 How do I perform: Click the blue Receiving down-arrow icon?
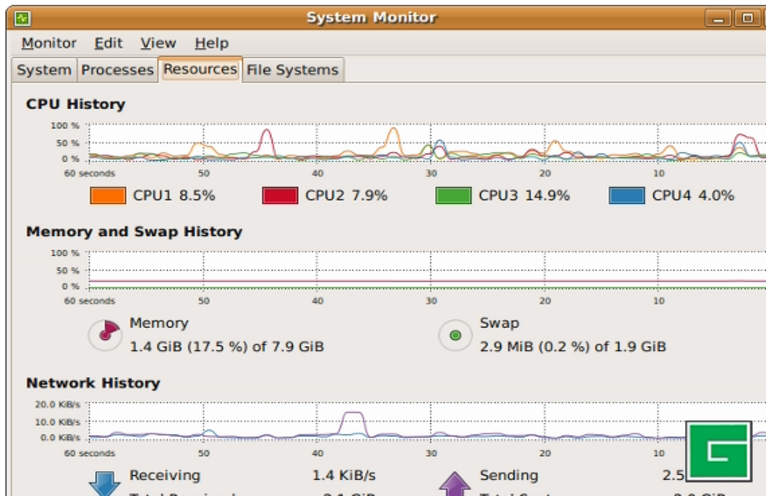tap(104, 483)
